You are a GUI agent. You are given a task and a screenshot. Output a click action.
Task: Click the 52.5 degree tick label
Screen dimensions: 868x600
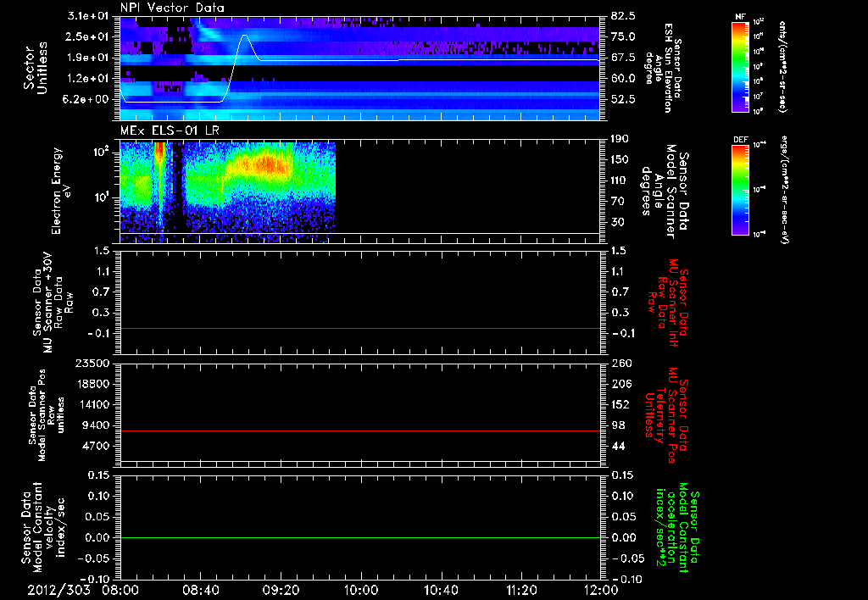tap(623, 99)
